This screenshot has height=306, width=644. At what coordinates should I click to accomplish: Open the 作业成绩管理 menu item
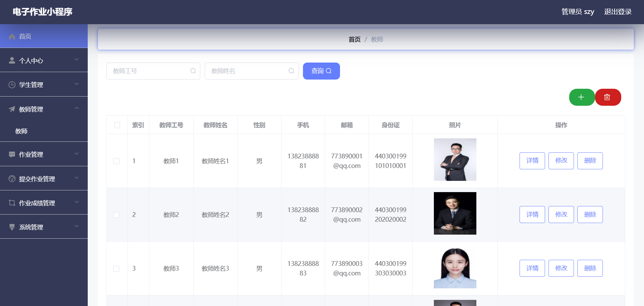coord(37,203)
